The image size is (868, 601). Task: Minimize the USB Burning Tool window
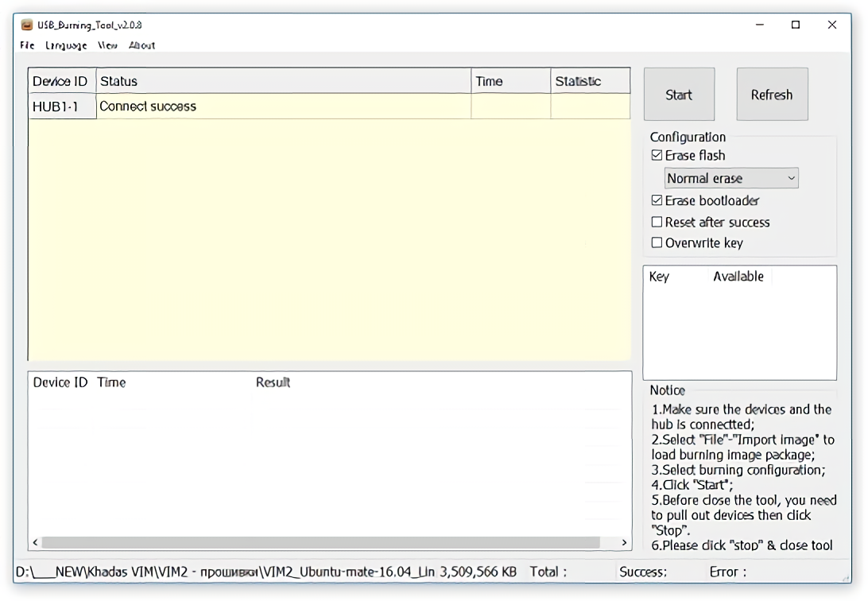[x=760, y=25]
